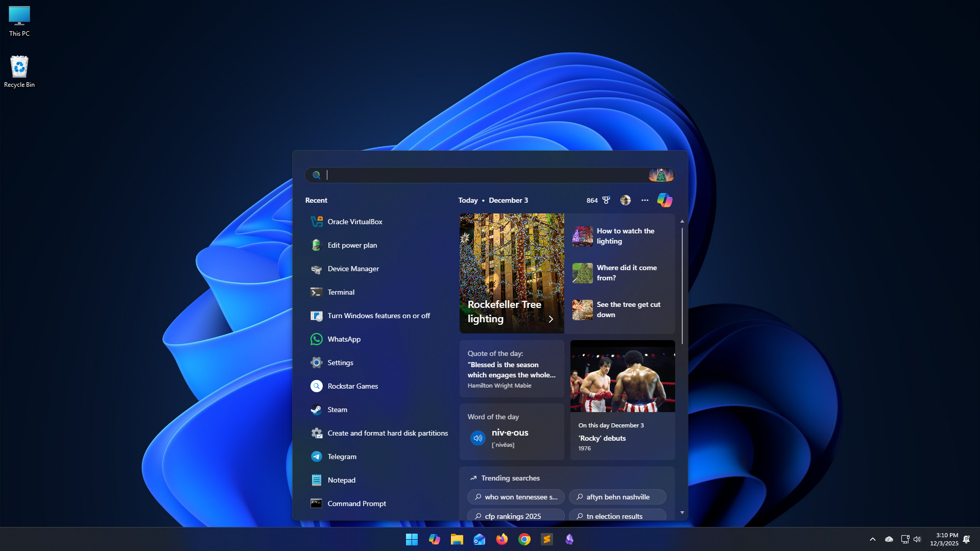Click the Microsoft Rewards trophy icon

tap(606, 200)
